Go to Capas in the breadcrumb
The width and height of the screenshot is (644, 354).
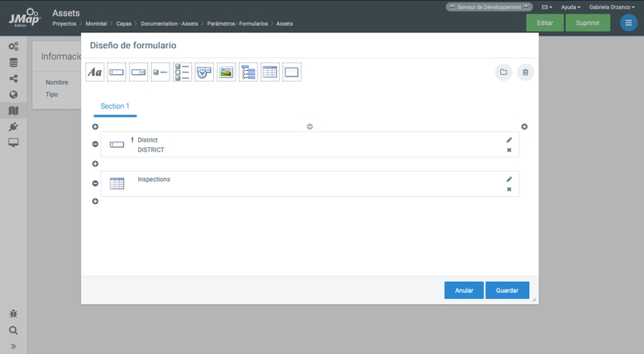(x=124, y=24)
